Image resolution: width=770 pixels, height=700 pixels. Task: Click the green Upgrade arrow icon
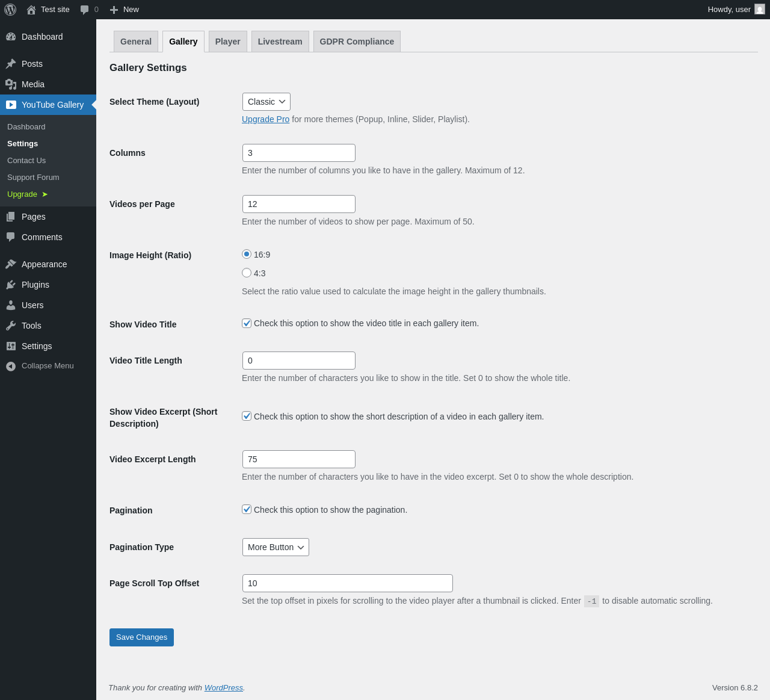click(x=45, y=194)
